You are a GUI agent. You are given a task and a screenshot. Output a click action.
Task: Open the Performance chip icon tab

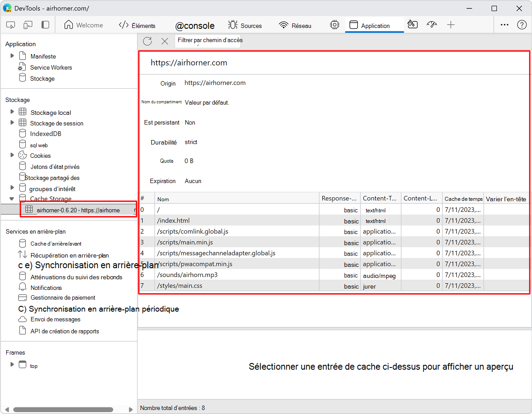(x=335, y=25)
